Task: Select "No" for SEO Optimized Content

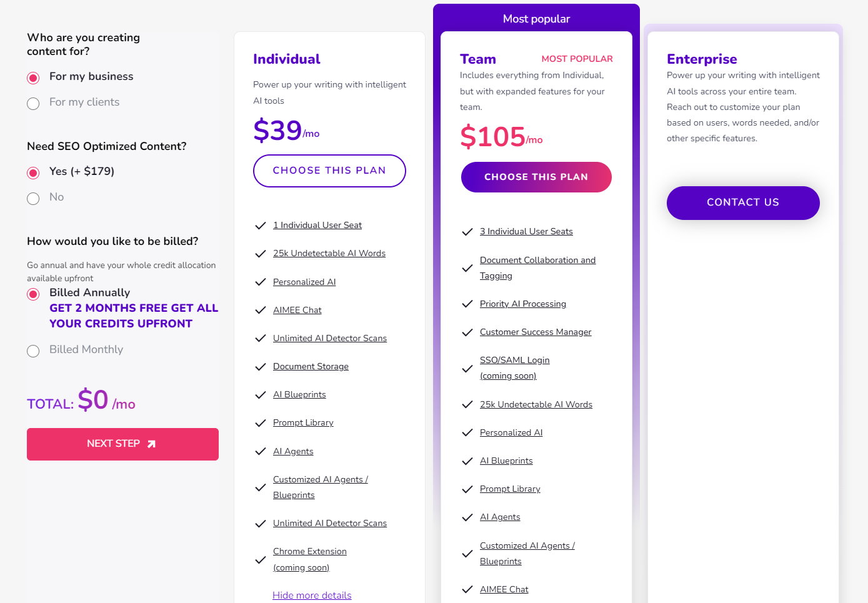Action: (33, 198)
